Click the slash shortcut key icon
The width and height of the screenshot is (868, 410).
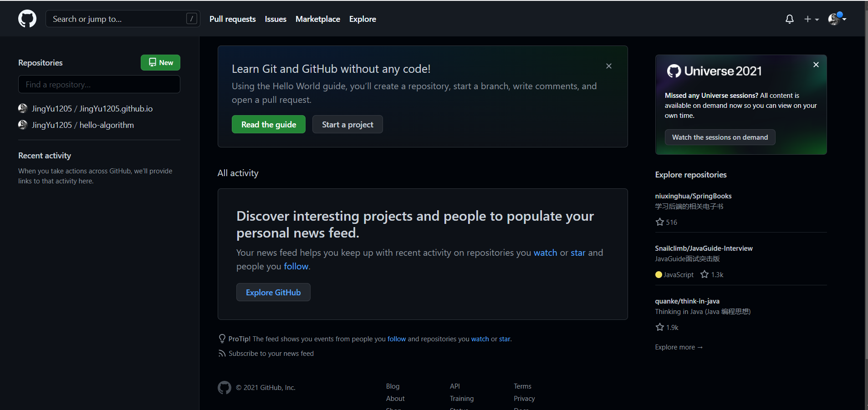tap(192, 19)
